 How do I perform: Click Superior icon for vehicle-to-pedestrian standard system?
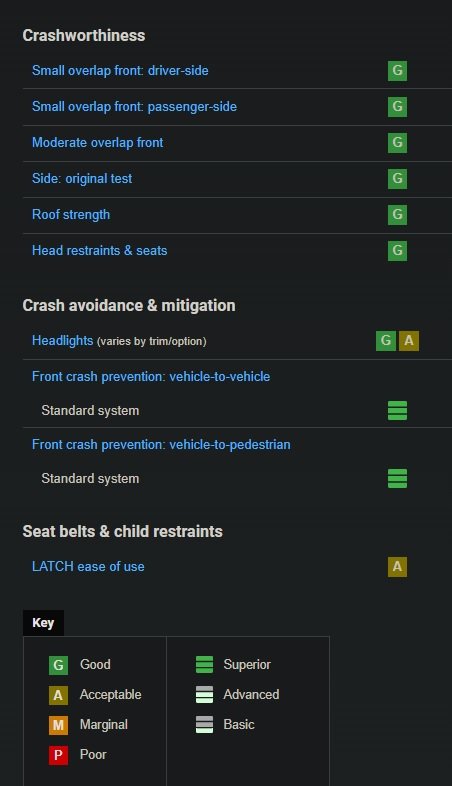click(397, 479)
